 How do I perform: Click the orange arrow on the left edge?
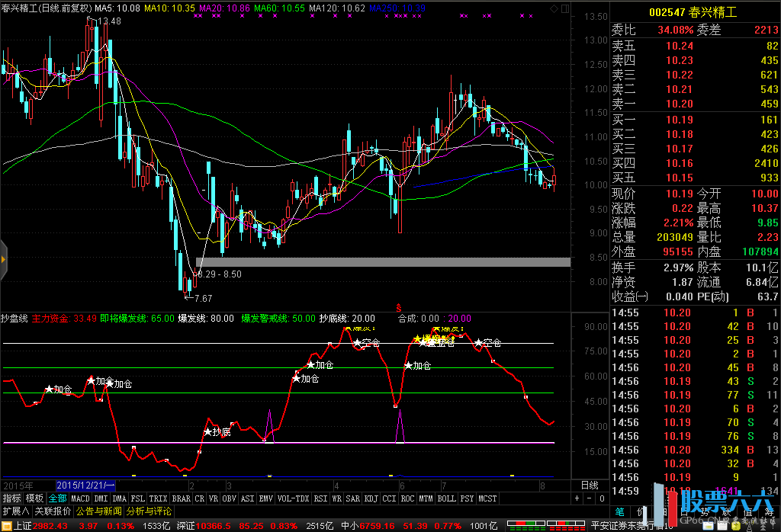point(3,260)
